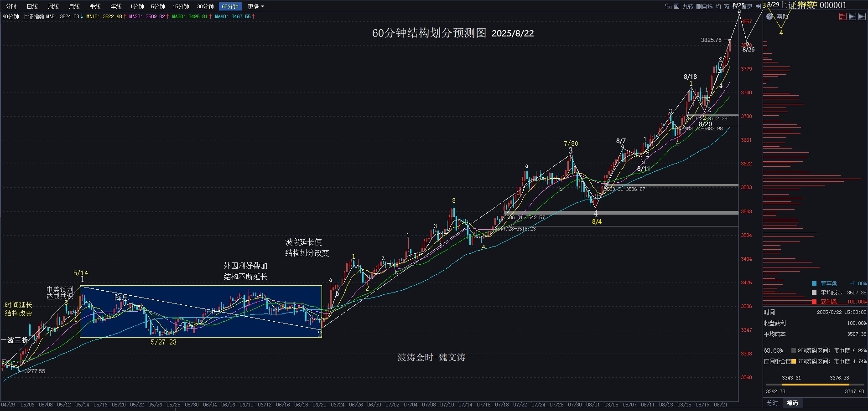The image size is (868, 411).
Task: Select the 周线 weekly period
Action: (53, 6)
